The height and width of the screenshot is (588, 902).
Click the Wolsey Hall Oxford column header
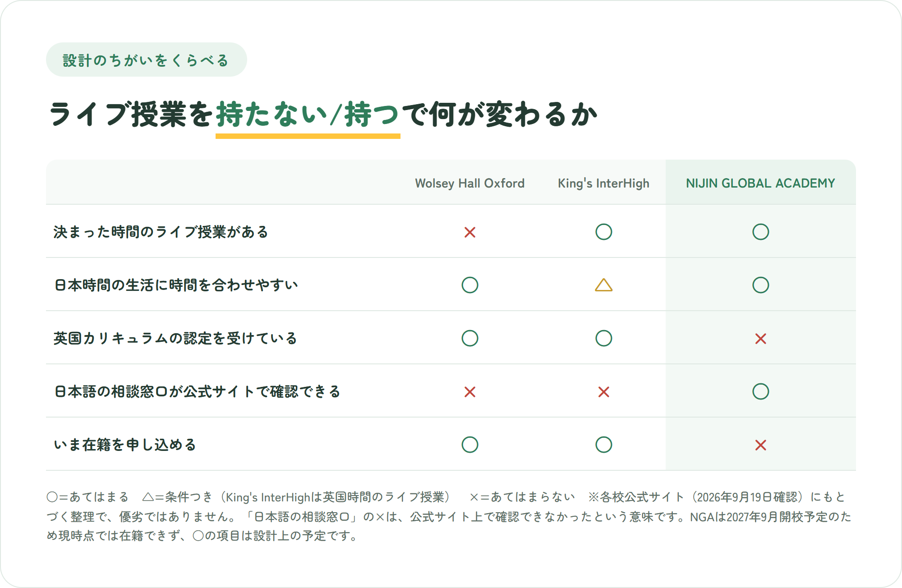click(x=470, y=183)
